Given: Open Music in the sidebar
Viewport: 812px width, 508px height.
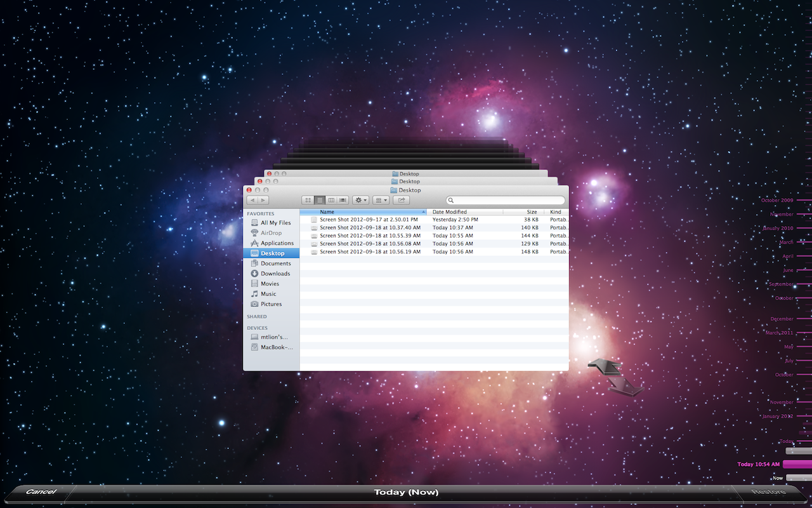Looking at the screenshot, I should tap(271, 294).
